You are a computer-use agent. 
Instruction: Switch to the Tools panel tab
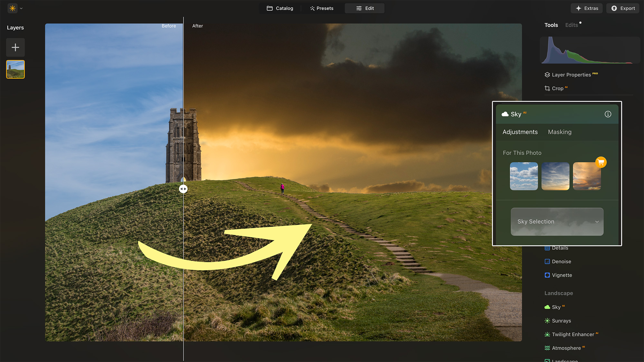[x=551, y=25]
